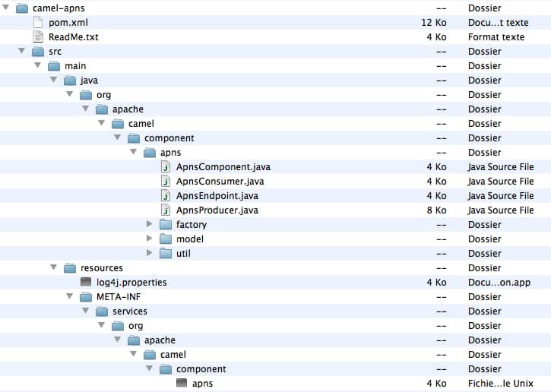This screenshot has width=551, height=392.
Task: Select the ReadMe.txt file name
Action: coord(74,37)
